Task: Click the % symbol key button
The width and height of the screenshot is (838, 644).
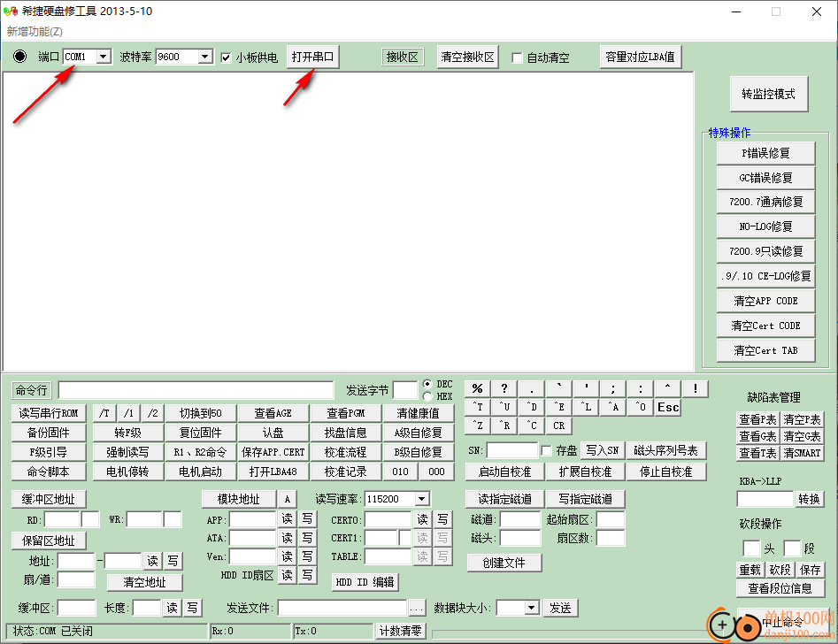Action: [x=478, y=388]
